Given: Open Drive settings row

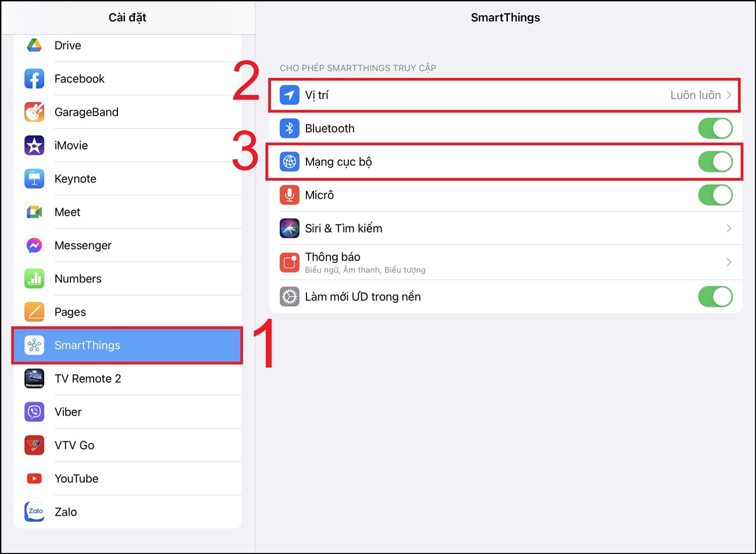Looking at the screenshot, I should point(127,45).
